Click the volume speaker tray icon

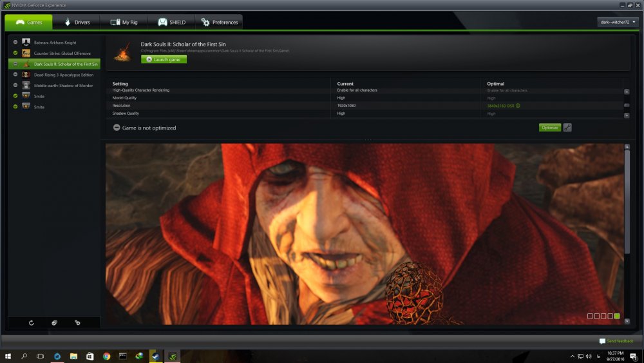[x=589, y=356]
